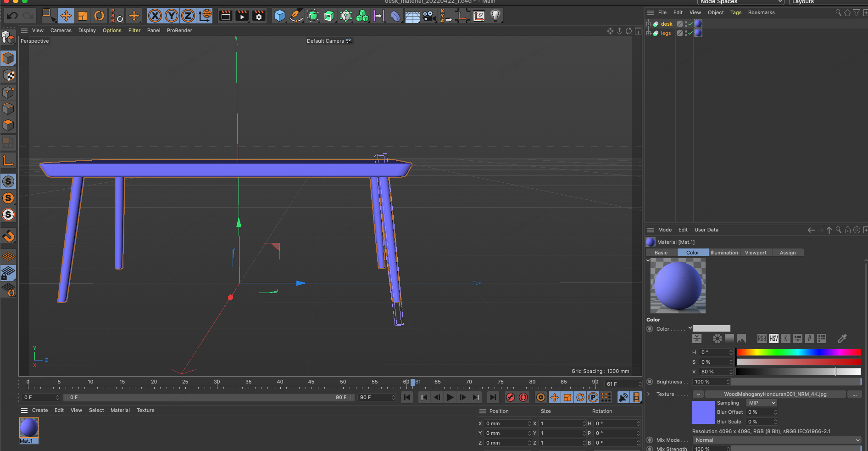Switch to Illumination material tab
Viewport: 868px width, 451px height.
[724, 253]
